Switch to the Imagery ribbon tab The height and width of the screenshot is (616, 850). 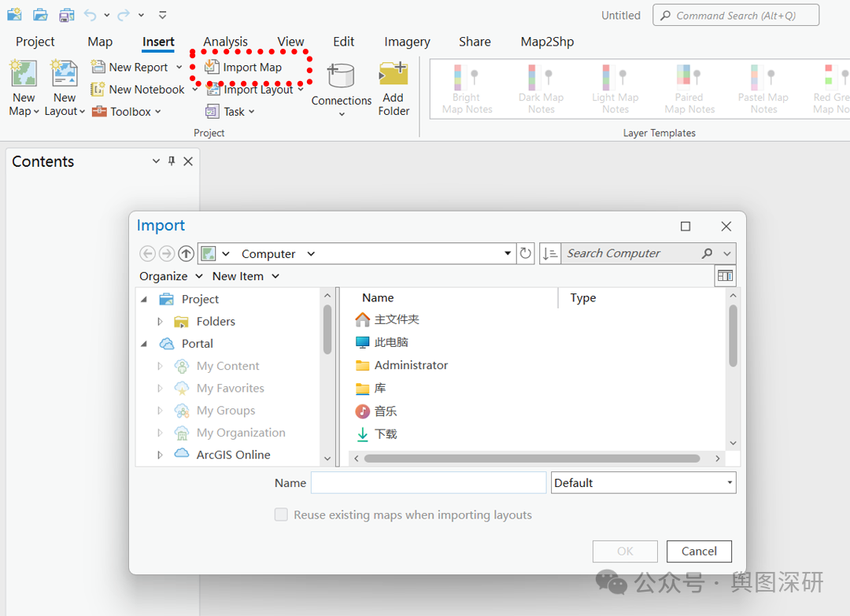(407, 42)
